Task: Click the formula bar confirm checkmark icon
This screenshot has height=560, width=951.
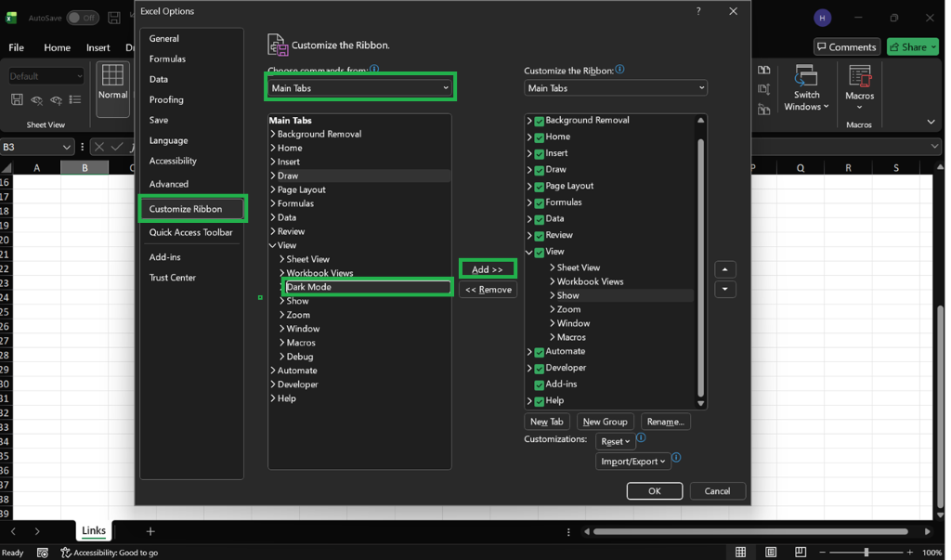Action: click(116, 147)
